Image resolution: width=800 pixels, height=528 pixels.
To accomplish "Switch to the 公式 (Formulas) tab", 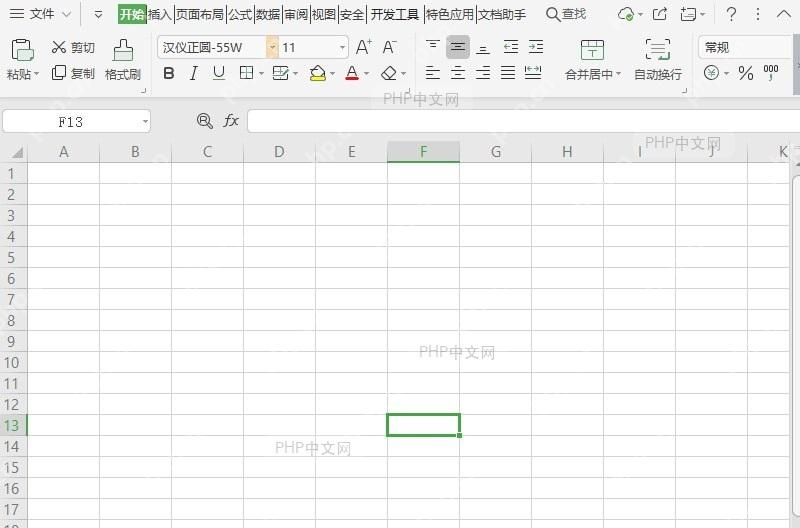I will coord(240,14).
